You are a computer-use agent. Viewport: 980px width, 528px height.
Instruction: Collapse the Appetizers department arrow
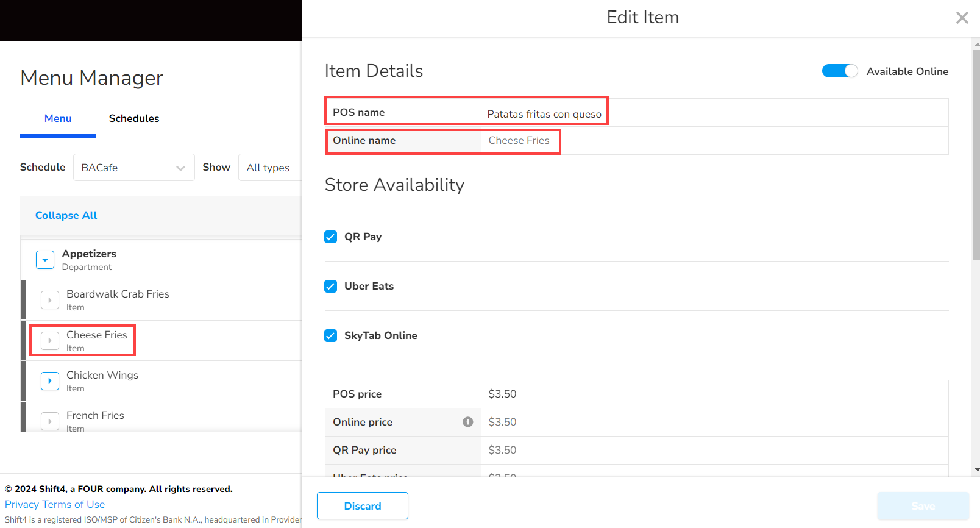[45, 260]
